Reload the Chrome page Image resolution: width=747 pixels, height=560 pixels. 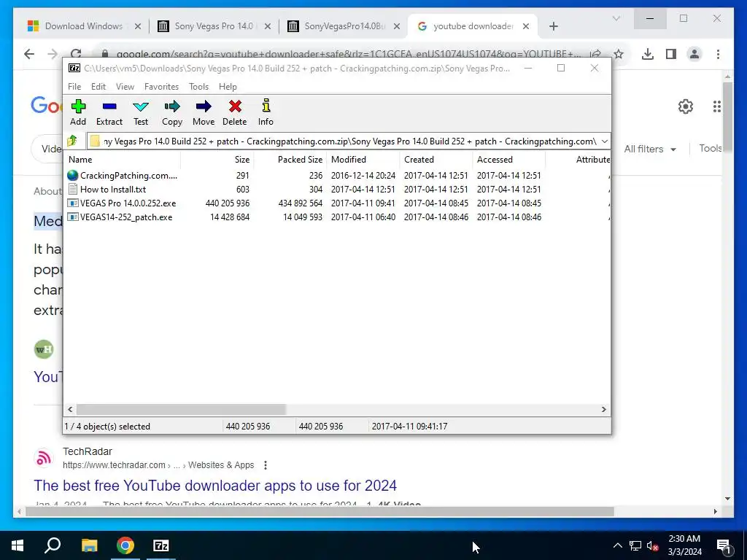[76, 54]
